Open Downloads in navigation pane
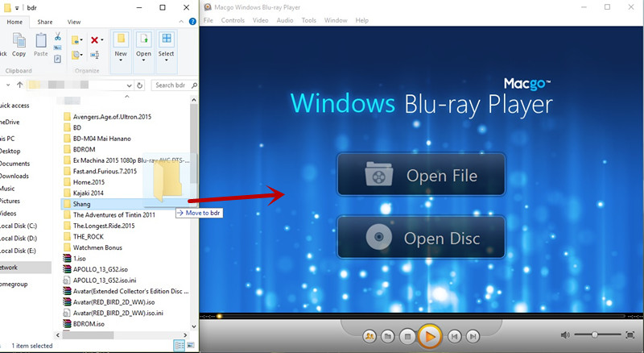The image size is (644, 353). [14, 176]
